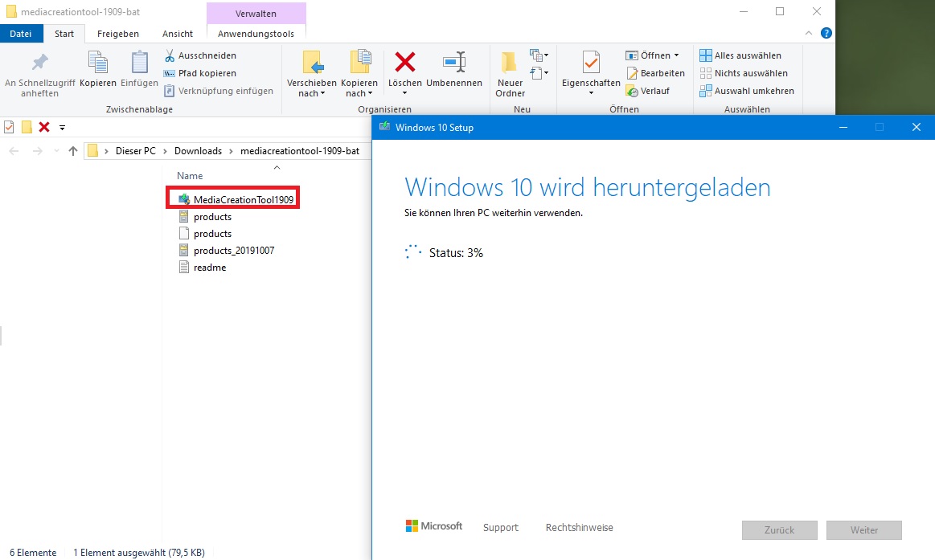
Task: Switch to the Ansicht tab
Action: click(x=178, y=34)
